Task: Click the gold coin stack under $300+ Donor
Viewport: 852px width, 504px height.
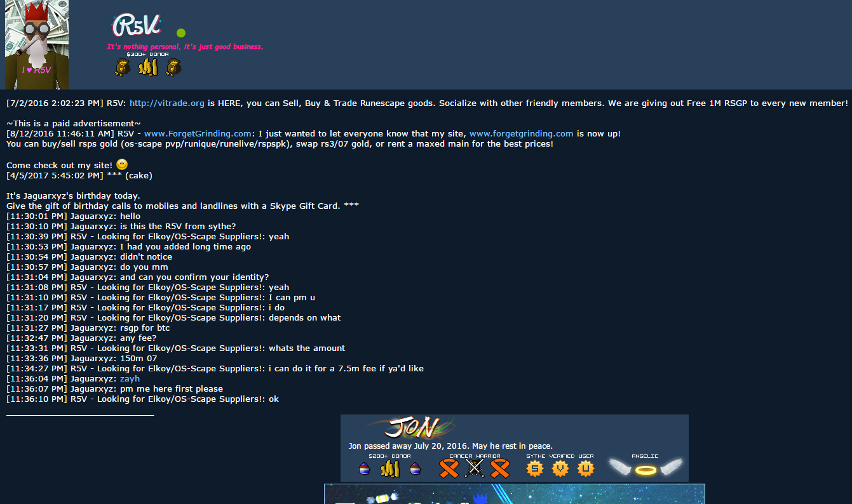Action: tap(148, 67)
